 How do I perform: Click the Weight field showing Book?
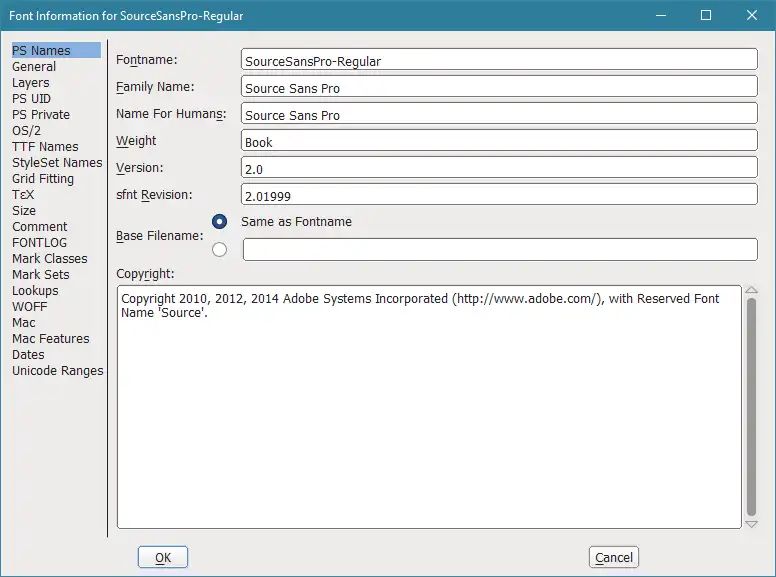[499, 141]
